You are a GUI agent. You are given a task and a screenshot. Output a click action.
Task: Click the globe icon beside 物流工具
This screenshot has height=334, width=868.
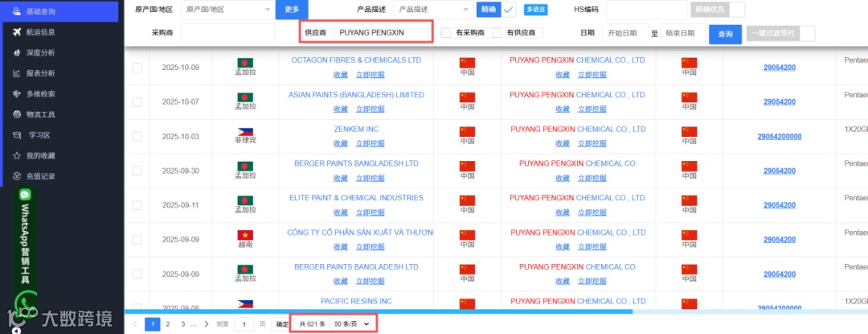point(16,114)
